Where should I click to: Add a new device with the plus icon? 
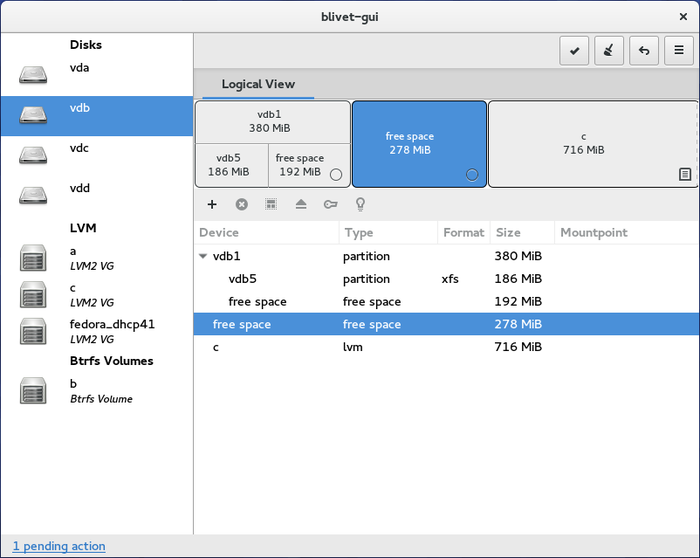(212, 204)
